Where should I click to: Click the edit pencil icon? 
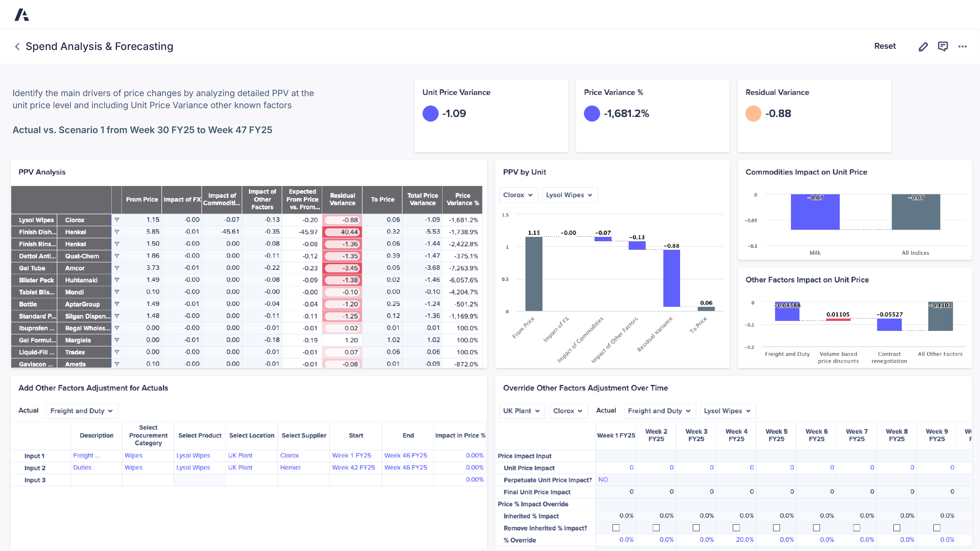pos(923,46)
